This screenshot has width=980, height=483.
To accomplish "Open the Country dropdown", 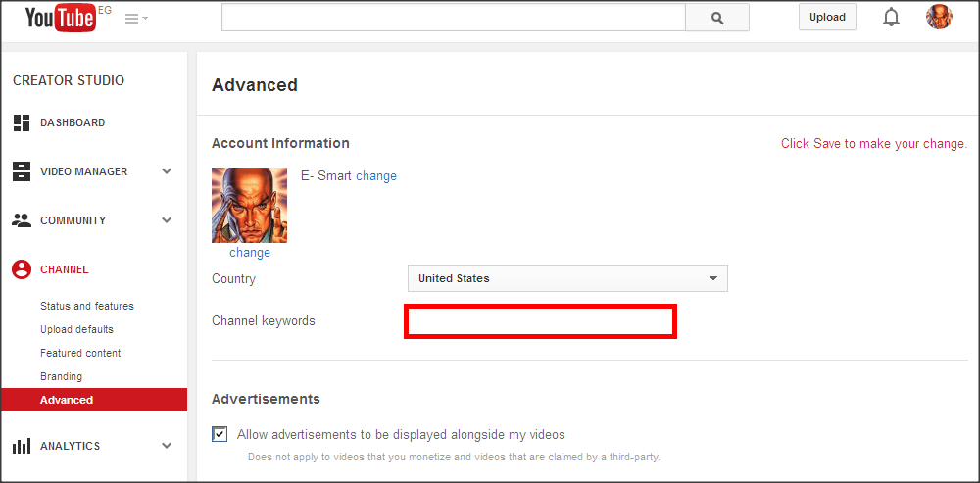I will coord(567,278).
